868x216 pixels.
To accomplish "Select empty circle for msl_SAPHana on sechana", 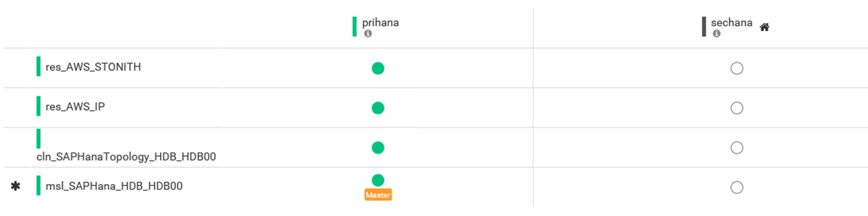I will coord(736,187).
